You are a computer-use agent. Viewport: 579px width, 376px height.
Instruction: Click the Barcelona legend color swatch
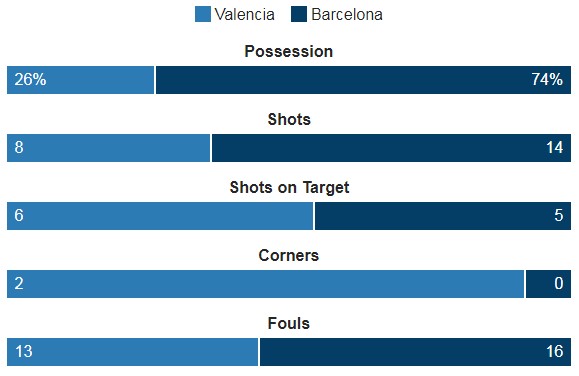point(299,14)
